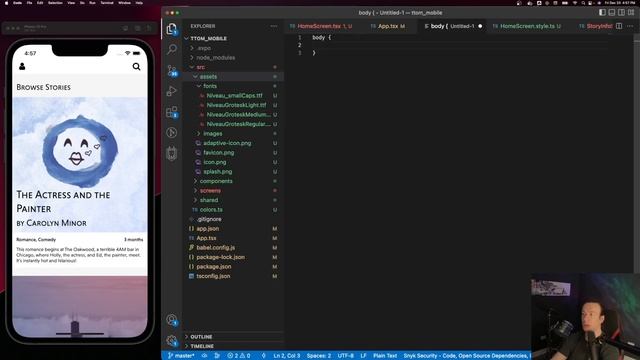Open colors.ts in the explorer

click(x=233, y=209)
